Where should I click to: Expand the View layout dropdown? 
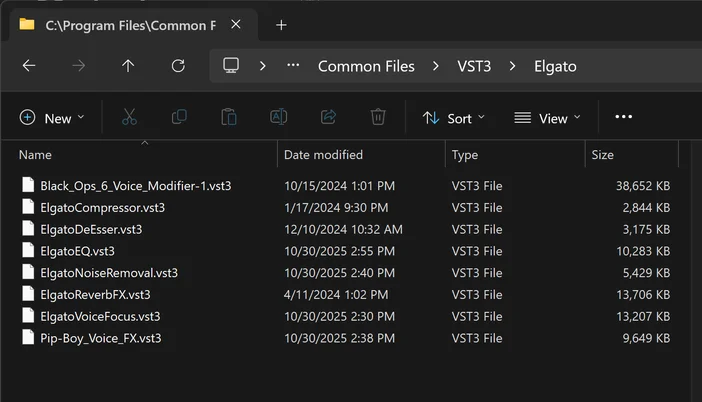click(x=548, y=118)
